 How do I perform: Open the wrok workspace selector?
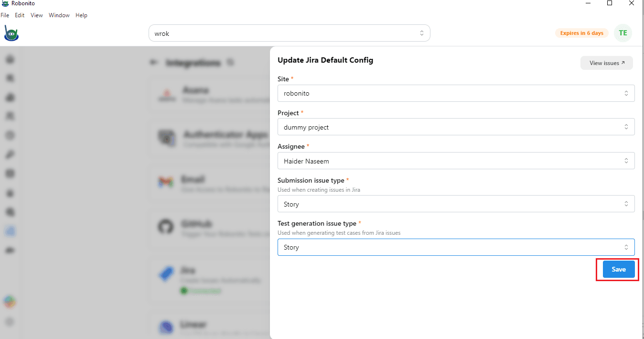click(290, 33)
